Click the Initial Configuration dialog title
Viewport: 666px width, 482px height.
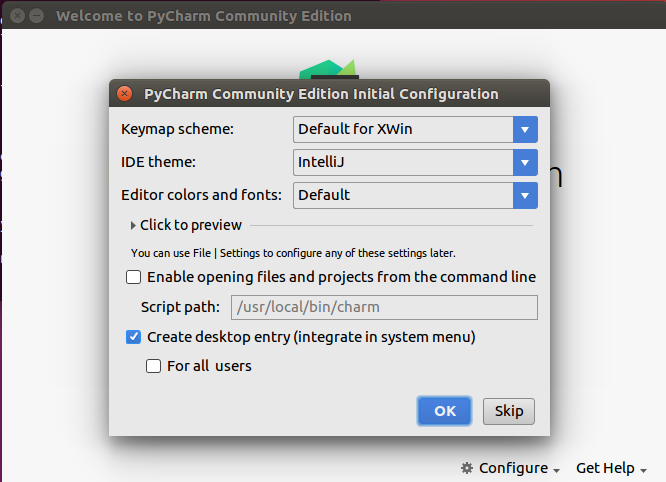click(321, 94)
